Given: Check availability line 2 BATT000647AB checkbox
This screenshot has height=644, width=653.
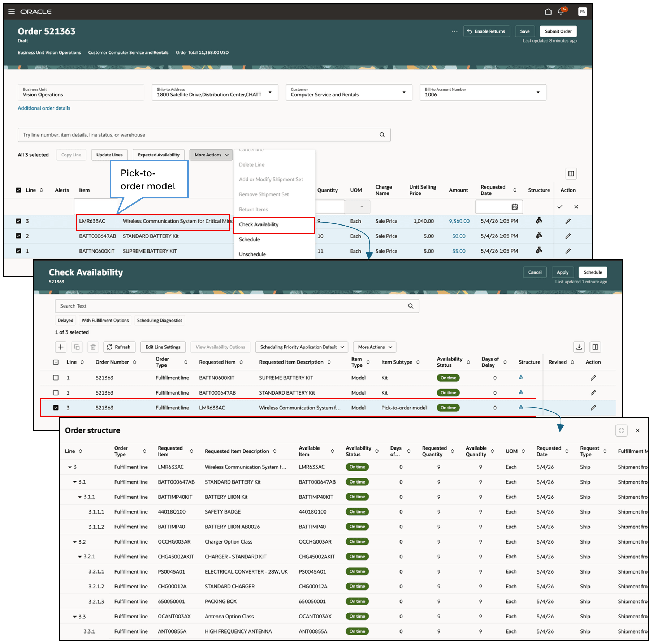Looking at the screenshot, I should pos(56,392).
